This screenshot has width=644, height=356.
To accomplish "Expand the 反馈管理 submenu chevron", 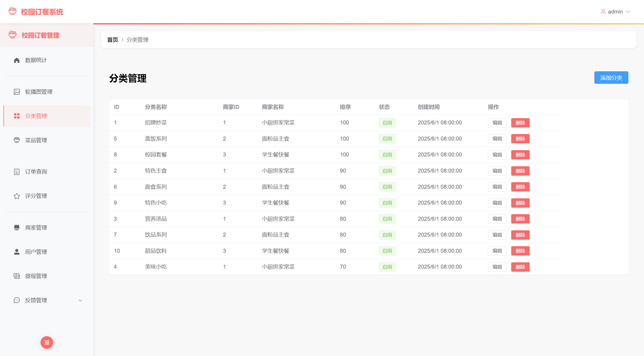I will click(x=80, y=300).
